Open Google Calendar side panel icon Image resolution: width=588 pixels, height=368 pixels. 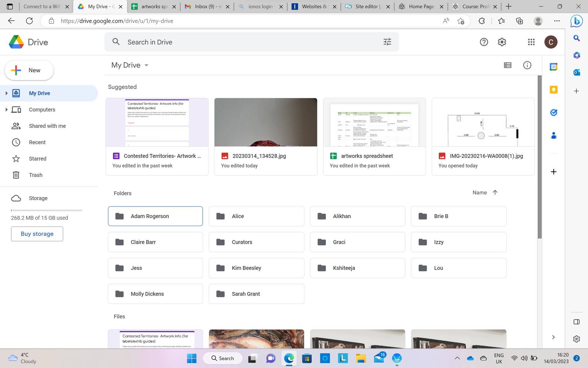pos(553,67)
